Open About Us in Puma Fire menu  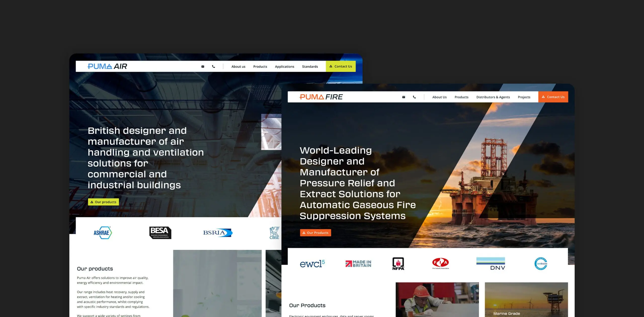pos(439,97)
